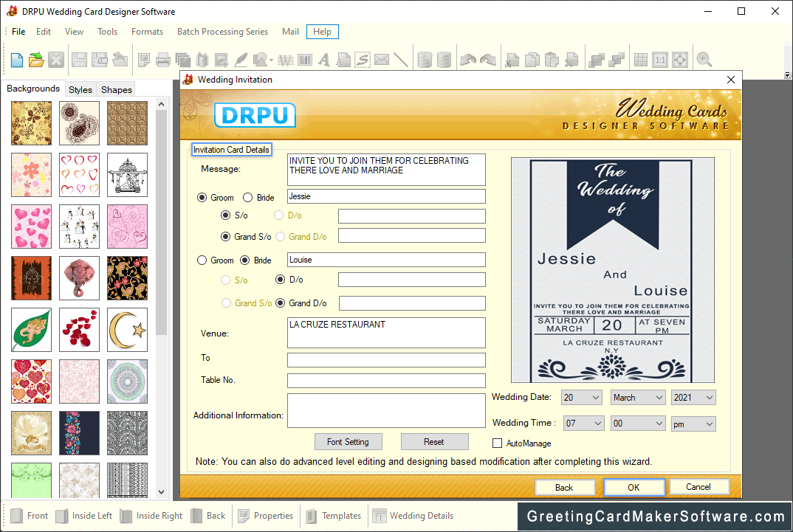
Task: Pick the crescent moon and star background
Action: tap(128, 330)
